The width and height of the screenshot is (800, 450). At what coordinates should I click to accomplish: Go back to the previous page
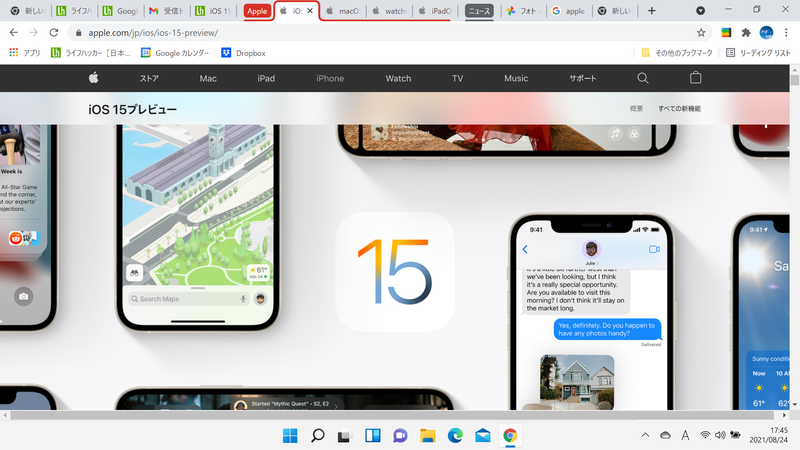[x=14, y=33]
